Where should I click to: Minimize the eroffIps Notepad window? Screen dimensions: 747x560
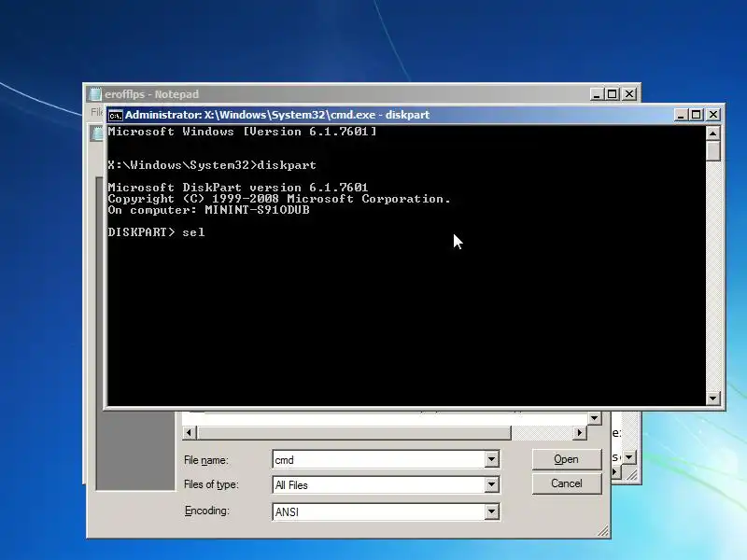tap(597, 94)
